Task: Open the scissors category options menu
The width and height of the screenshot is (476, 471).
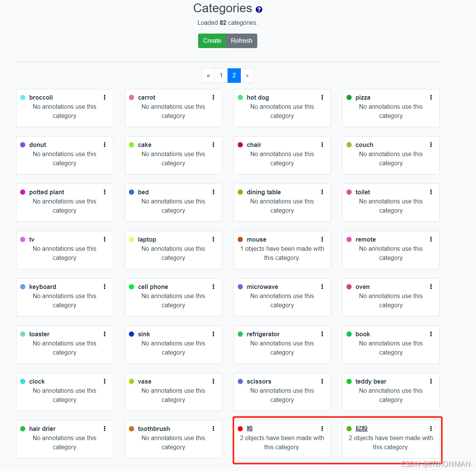Action: 322,381
